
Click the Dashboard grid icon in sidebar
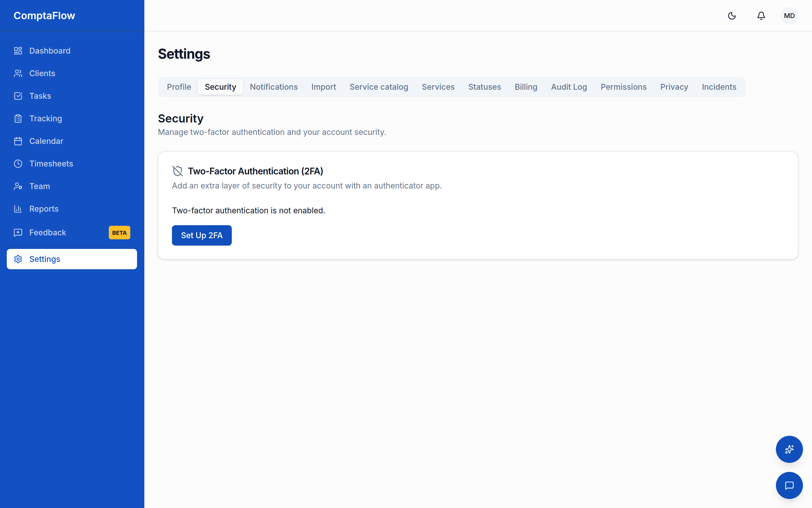(18, 51)
